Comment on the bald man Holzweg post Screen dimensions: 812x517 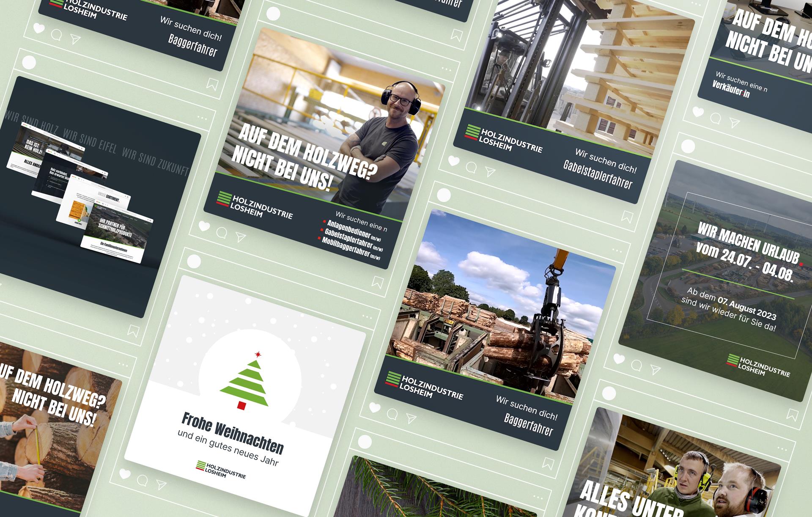tap(222, 232)
